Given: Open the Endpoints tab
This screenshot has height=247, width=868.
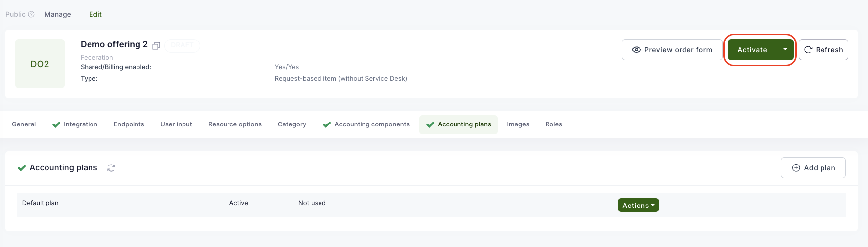Looking at the screenshot, I should (129, 124).
